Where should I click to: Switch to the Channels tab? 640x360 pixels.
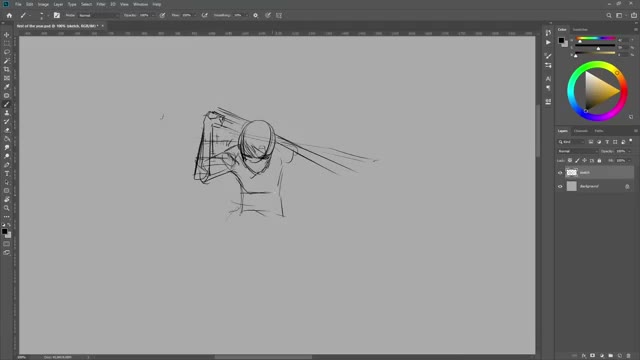point(580,131)
